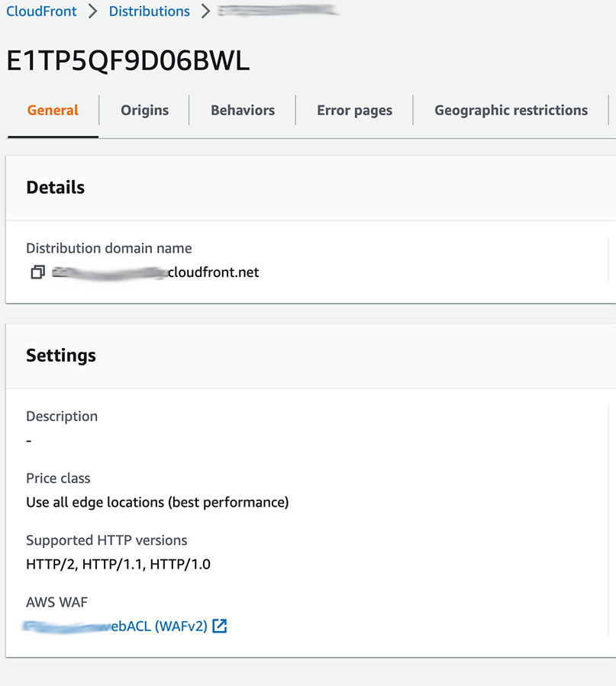Open the webACL (WAFv2) link
The image size is (616, 686).
[114, 625]
